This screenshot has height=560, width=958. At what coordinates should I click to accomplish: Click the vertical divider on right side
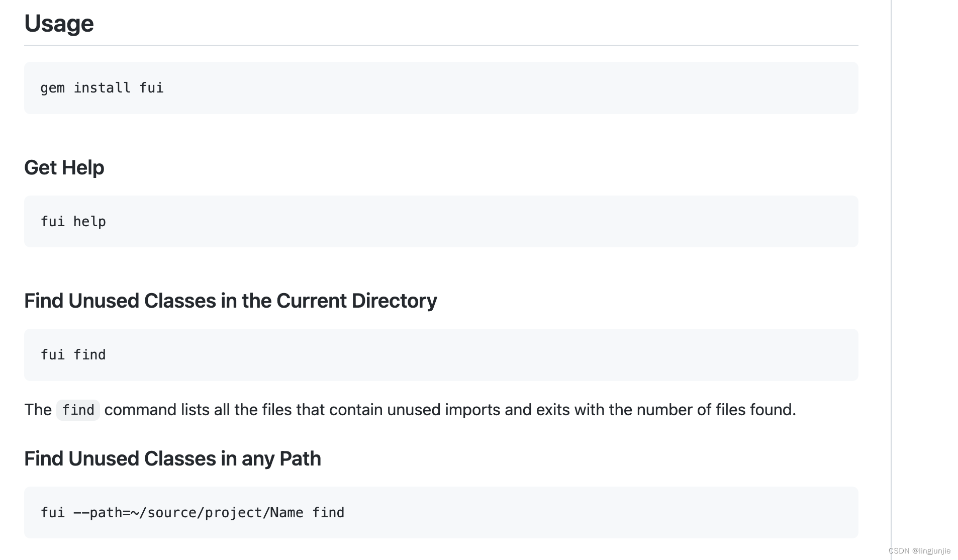(x=891, y=280)
